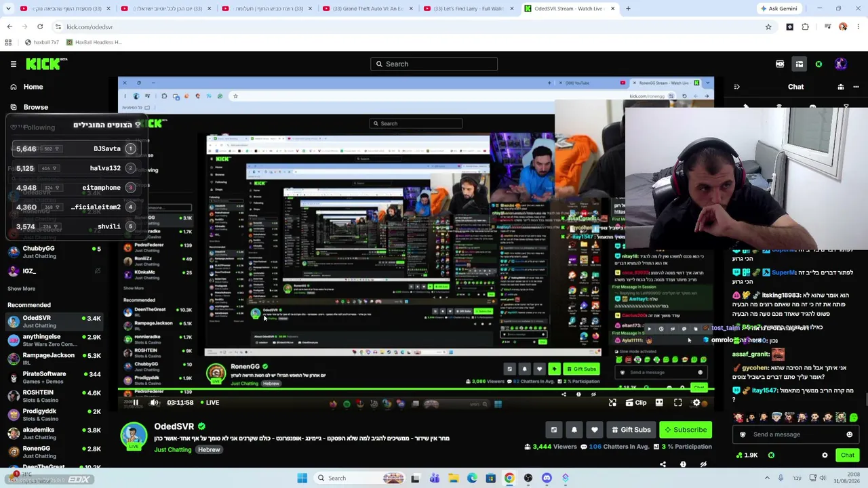Open ROSHTEIN recommended channel

[x=54, y=396]
